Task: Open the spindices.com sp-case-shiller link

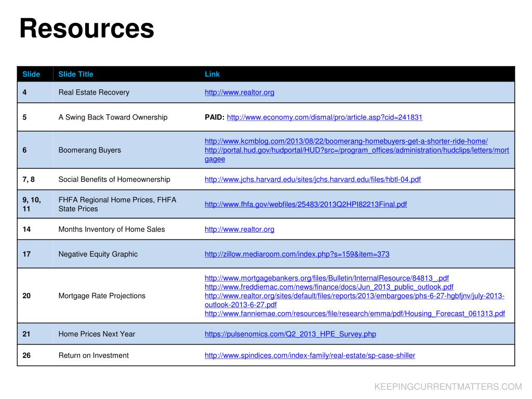Action: [x=310, y=355]
